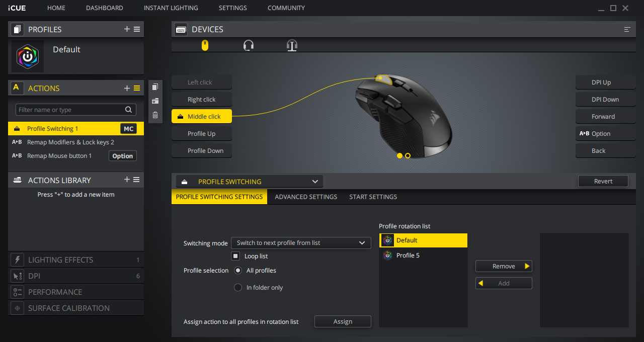Expand the Performance section
Screen dimensions: 644x342
[76, 292]
